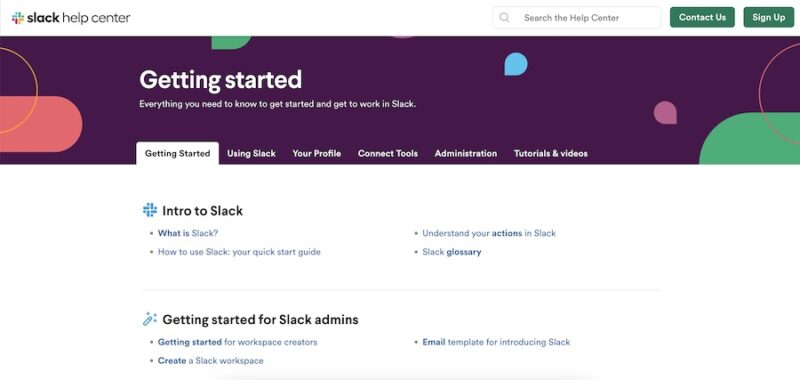Viewport: 800px width, 380px height.
Task: Focus the Search the Help Center field
Action: 577,18
